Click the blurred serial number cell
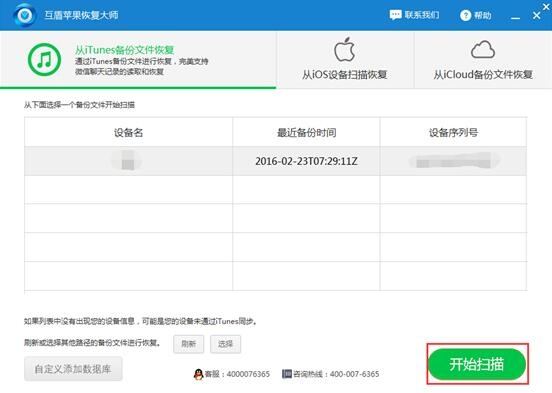The height and width of the screenshot is (393, 552). click(453, 161)
